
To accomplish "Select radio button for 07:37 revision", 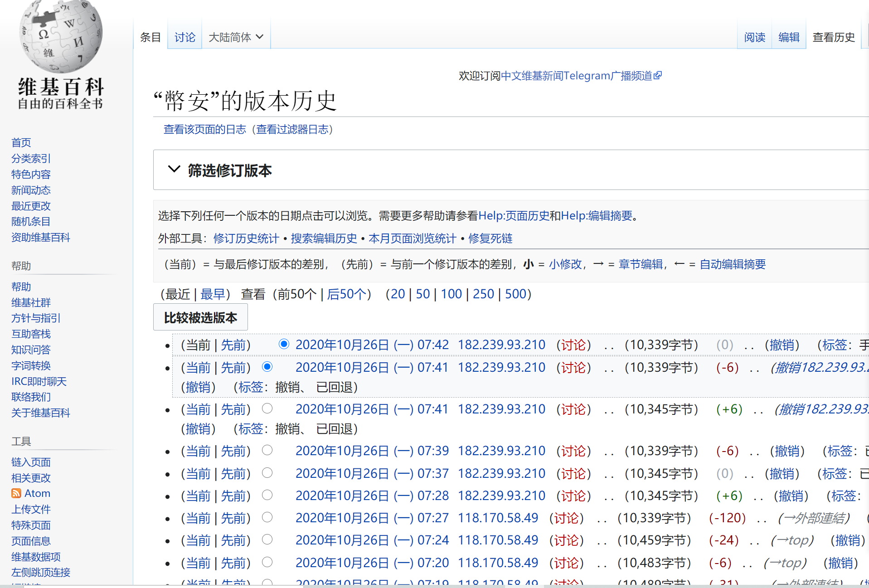I will pos(267,473).
